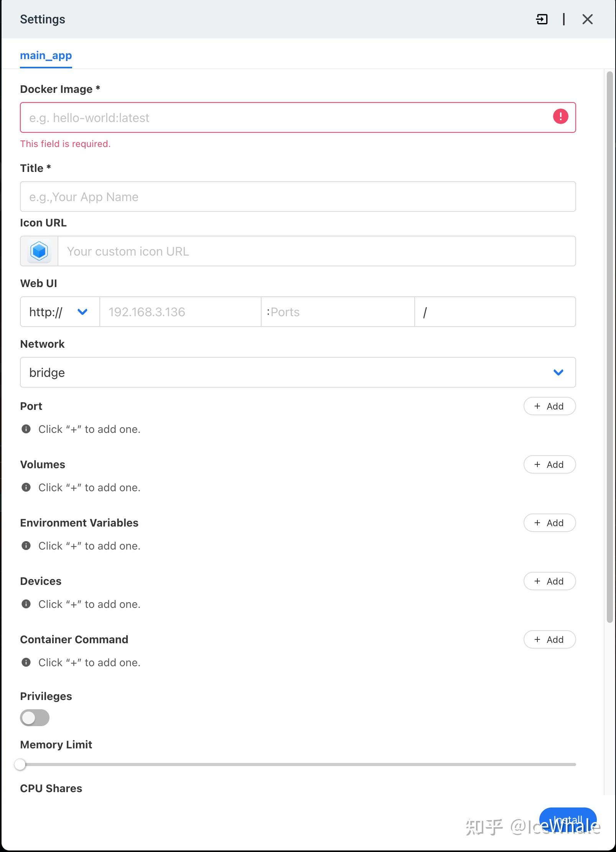616x852 pixels.
Task: Click the Title input field
Action: [298, 196]
